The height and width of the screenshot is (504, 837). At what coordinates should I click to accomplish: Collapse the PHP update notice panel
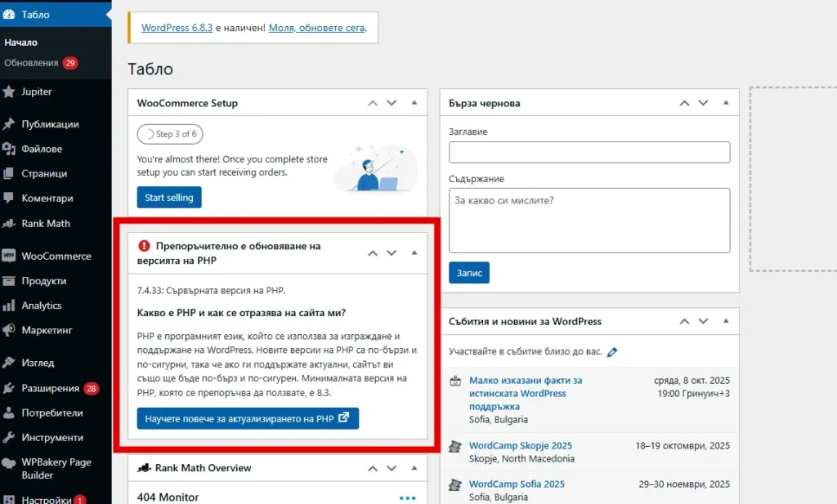pos(414,252)
